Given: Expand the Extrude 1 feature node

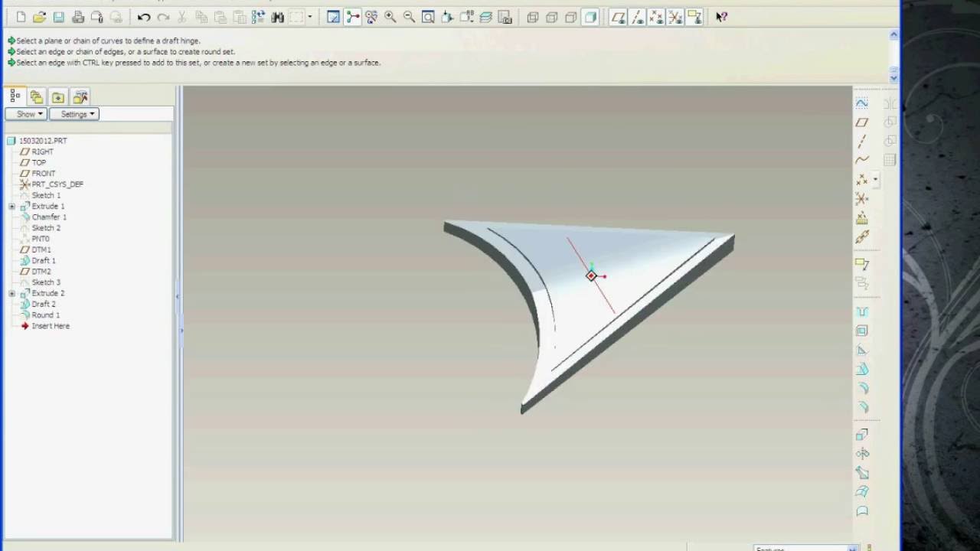Looking at the screenshot, I should click(11, 207).
